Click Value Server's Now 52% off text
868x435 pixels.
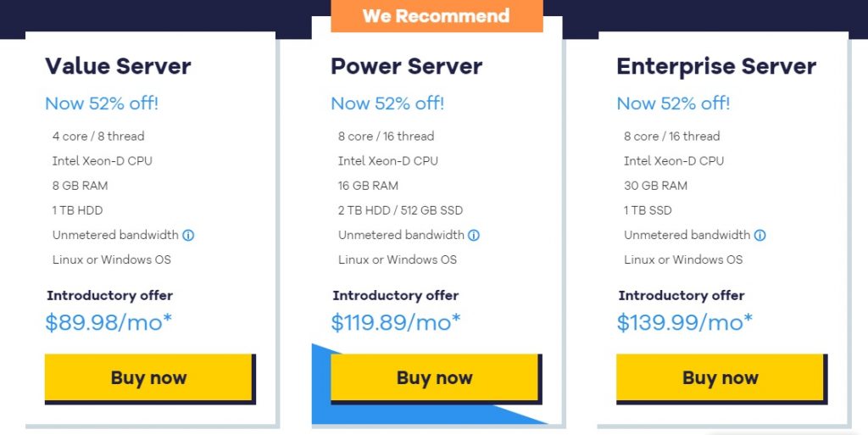[102, 103]
